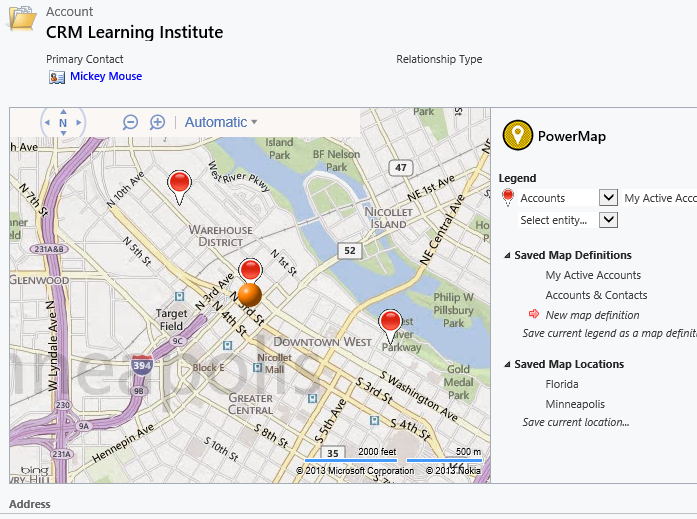Click the map zoom in button
697x519 pixels.
click(157, 122)
